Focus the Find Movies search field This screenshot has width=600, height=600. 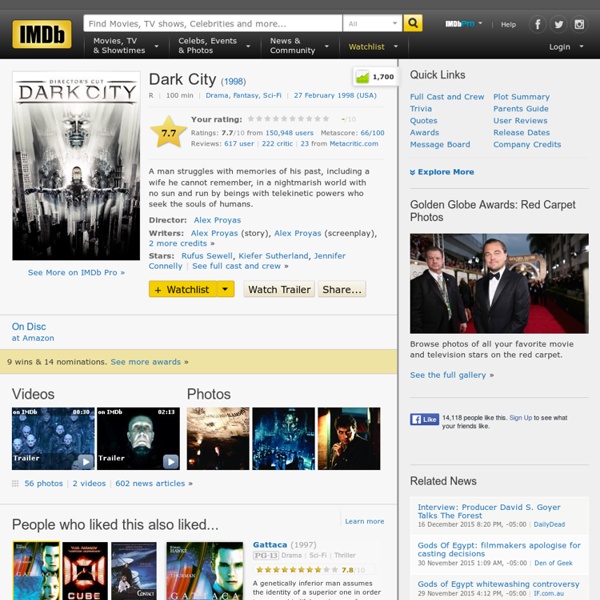click(213, 23)
